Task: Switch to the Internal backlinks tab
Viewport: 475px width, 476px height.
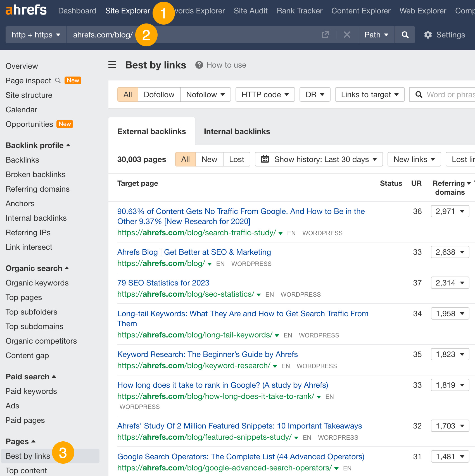Action: tap(237, 131)
